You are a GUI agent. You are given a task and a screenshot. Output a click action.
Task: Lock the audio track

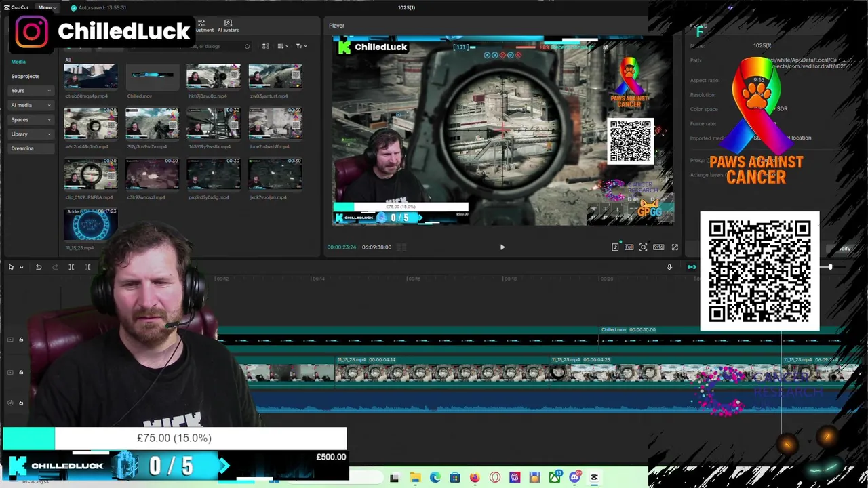(21, 403)
